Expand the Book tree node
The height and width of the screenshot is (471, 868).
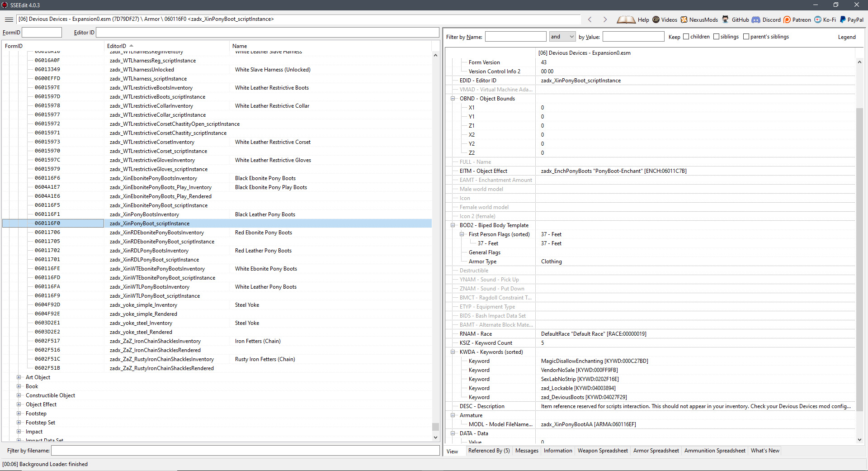click(19, 386)
